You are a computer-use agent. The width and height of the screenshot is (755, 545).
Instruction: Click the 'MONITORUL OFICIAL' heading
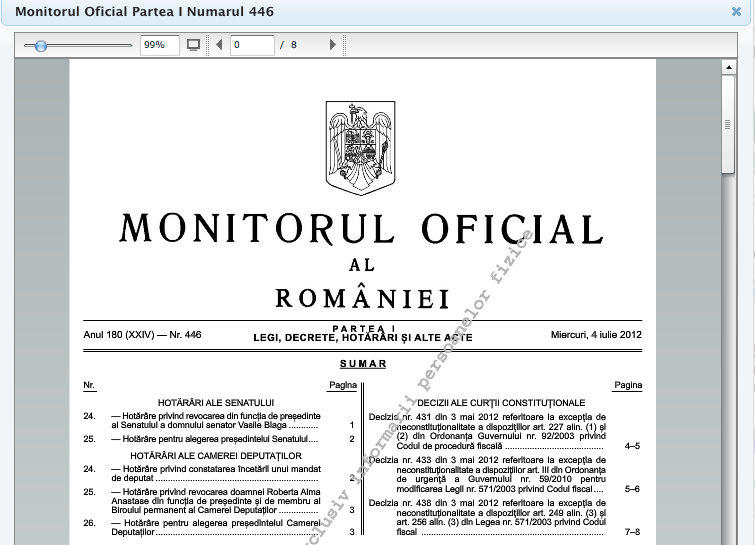click(361, 229)
